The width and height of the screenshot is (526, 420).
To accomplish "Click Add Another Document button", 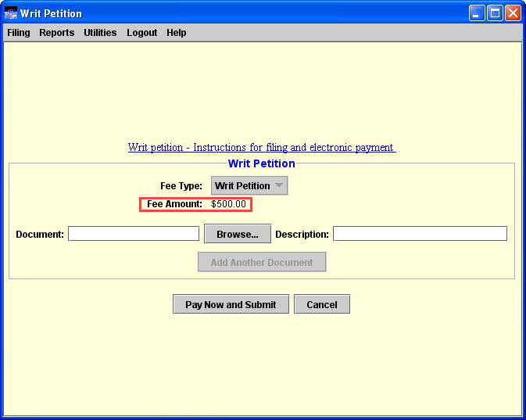I will pyautogui.click(x=262, y=262).
